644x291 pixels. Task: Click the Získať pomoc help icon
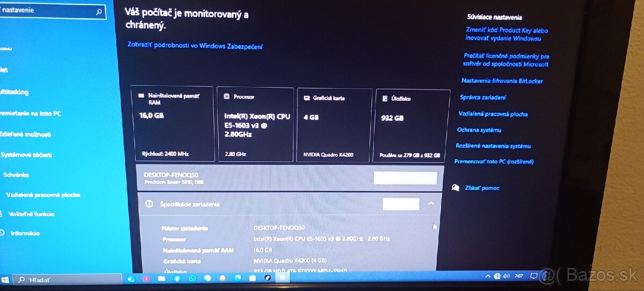pos(455,187)
